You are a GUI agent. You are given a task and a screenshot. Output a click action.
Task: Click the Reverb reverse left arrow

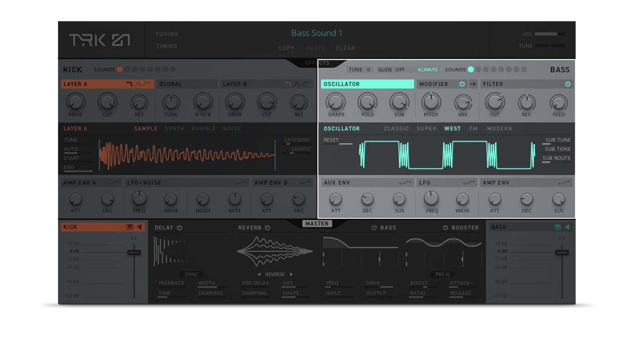click(259, 274)
